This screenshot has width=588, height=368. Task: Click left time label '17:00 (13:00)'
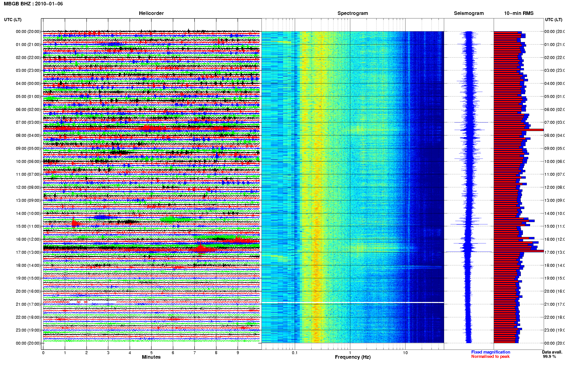pyautogui.click(x=28, y=252)
